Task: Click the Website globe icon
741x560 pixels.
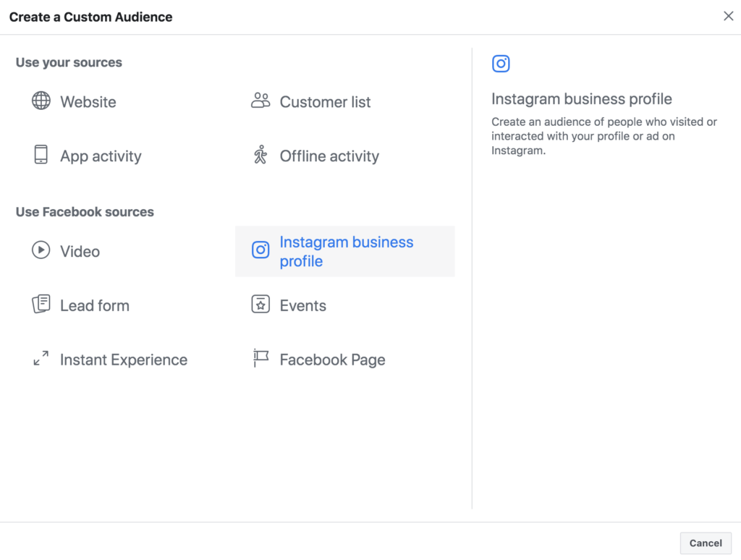Action: [x=41, y=101]
